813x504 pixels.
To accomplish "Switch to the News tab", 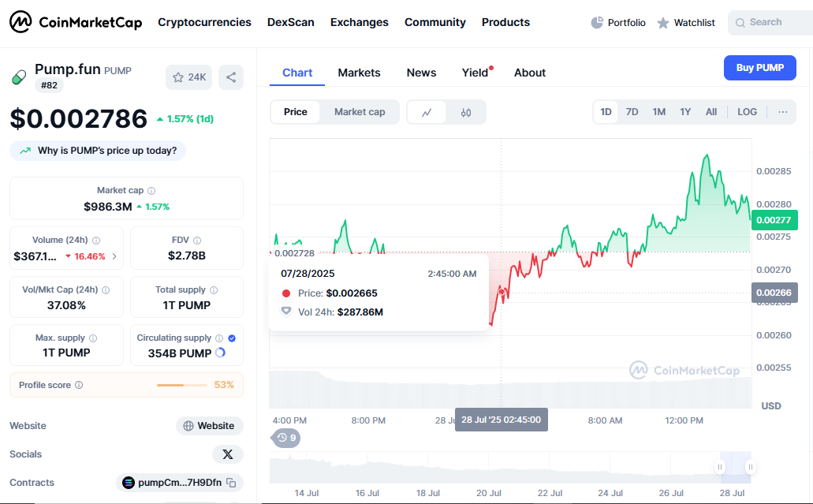I will [x=421, y=73].
